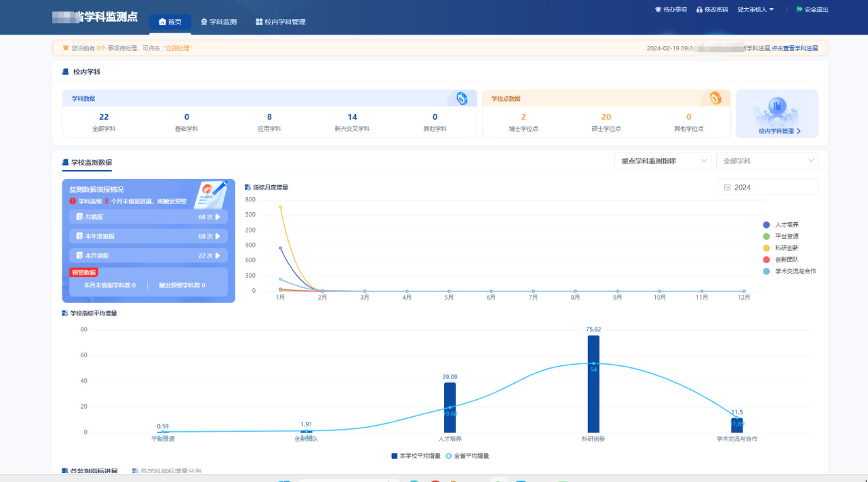868x482 pixels.
Task: Toggle the 创新团队 red legend swatch
Action: click(766, 260)
